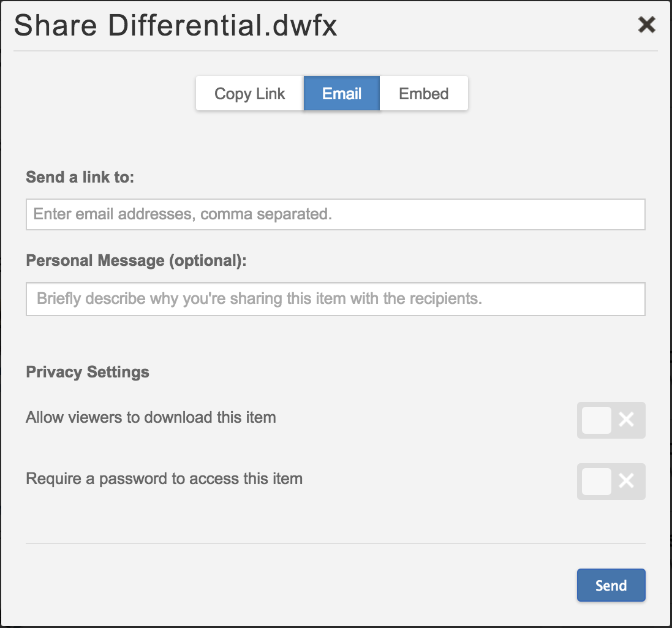Click the divider line above Send

335,543
